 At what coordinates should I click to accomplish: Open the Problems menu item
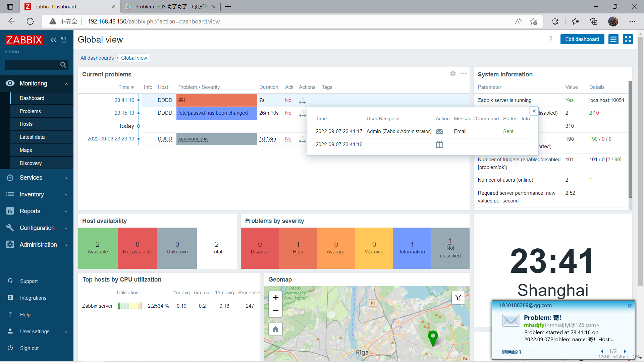tap(42, 111)
